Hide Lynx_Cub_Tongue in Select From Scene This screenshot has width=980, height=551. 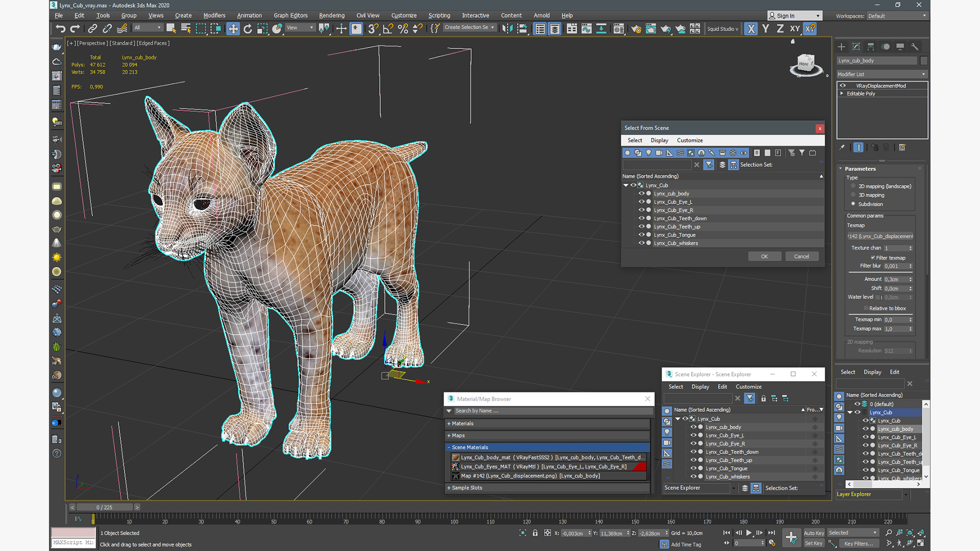tap(642, 235)
